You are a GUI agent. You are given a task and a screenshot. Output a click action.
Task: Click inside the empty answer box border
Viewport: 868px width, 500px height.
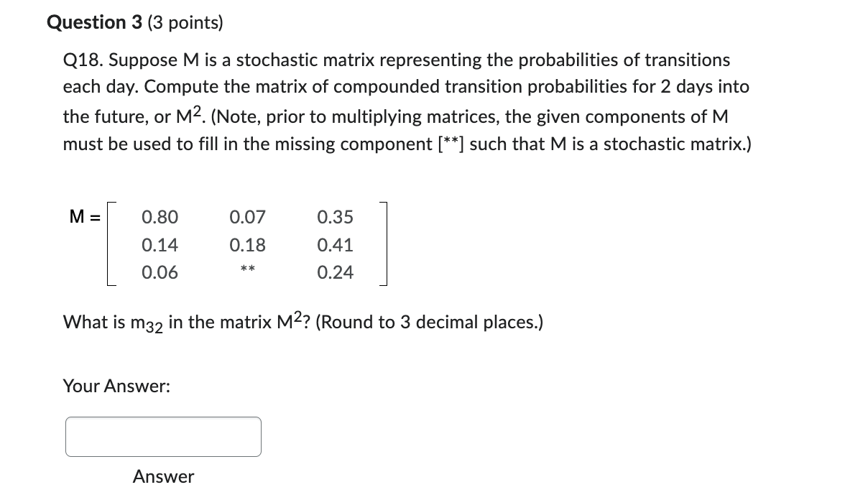click(162, 435)
